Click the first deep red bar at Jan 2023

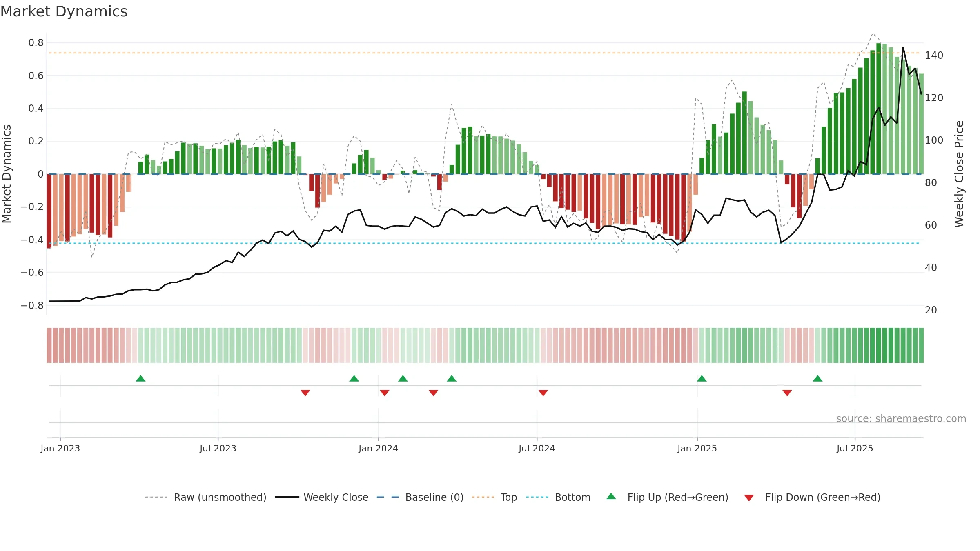[49, 211]
